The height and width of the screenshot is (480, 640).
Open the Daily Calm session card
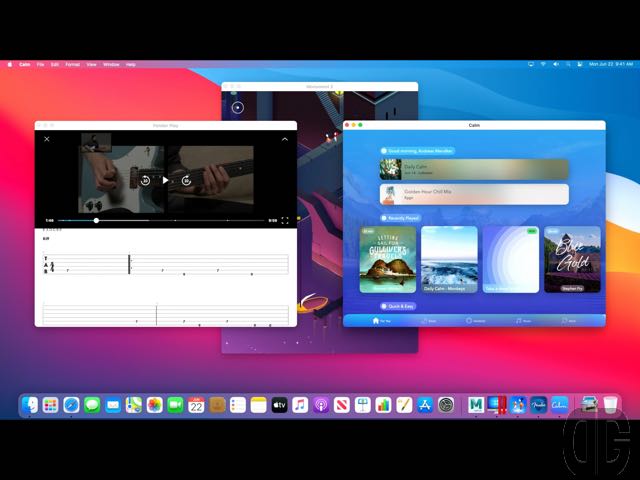474,169
